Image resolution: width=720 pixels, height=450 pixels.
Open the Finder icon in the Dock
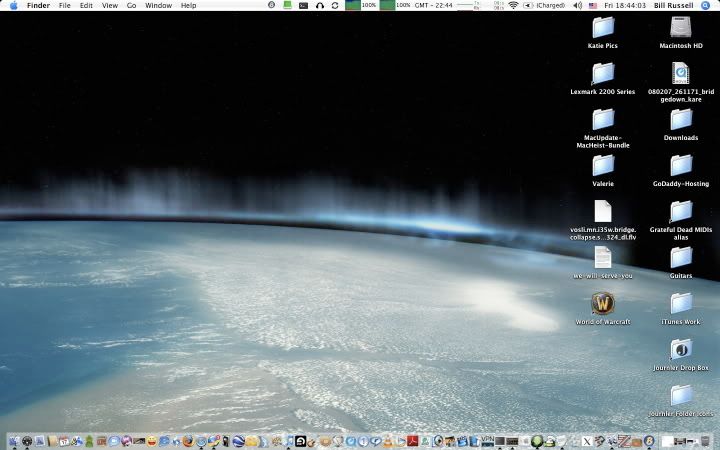click(13, 440)
